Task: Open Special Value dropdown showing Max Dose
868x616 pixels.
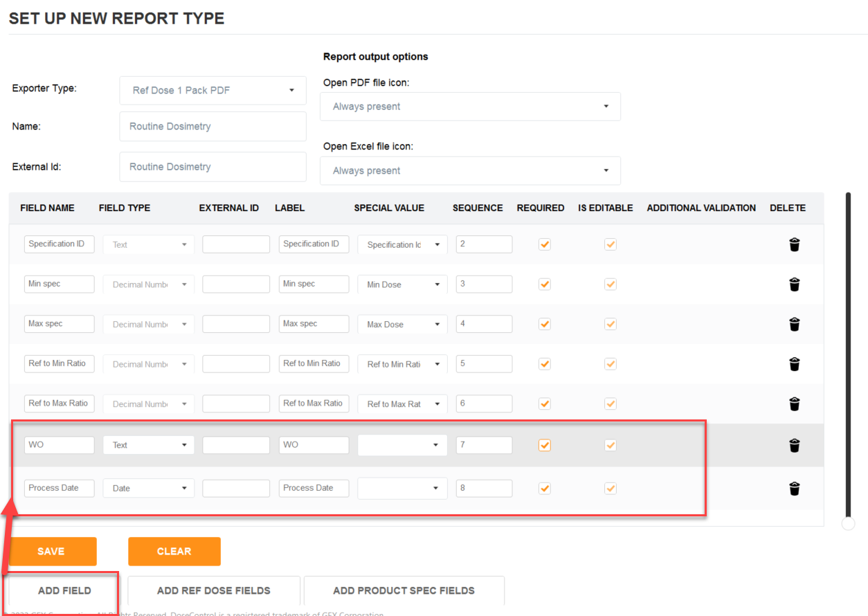Action: (402, 324)
